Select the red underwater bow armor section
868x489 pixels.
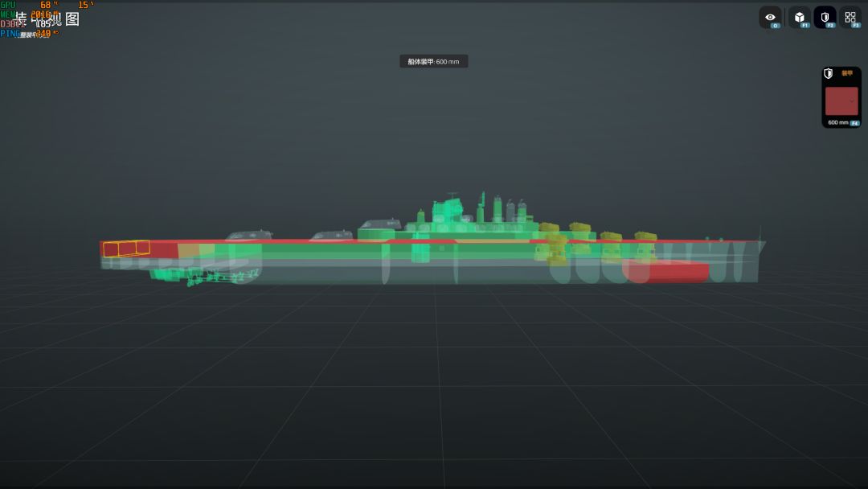(x=666, y=271)
